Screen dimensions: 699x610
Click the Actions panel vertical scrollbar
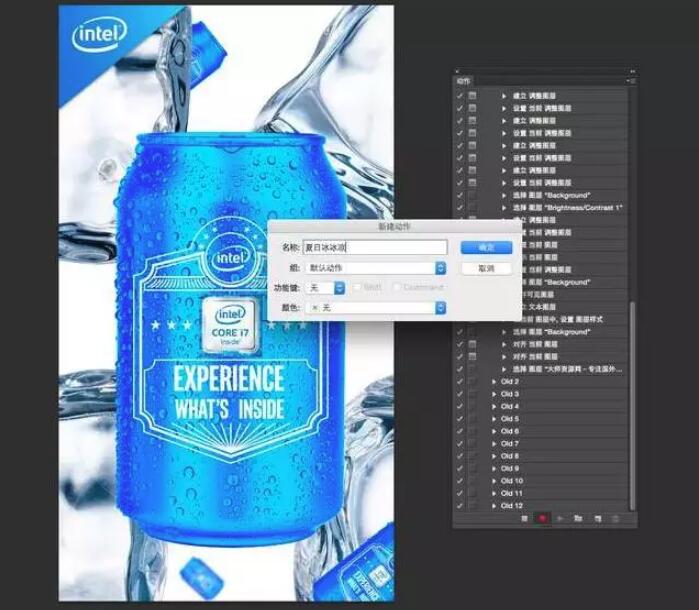pos(631,406)
